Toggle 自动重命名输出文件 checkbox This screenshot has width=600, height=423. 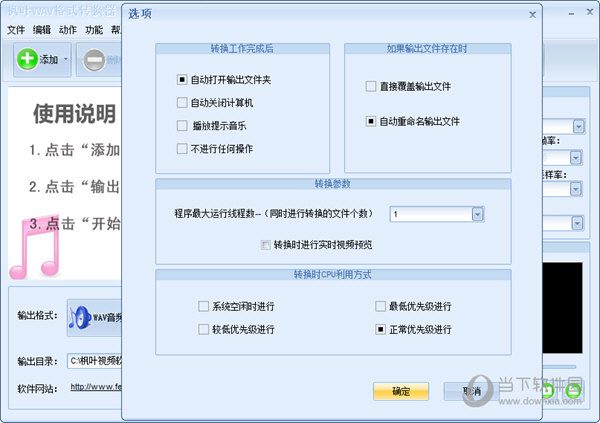(x=371, y=121)
